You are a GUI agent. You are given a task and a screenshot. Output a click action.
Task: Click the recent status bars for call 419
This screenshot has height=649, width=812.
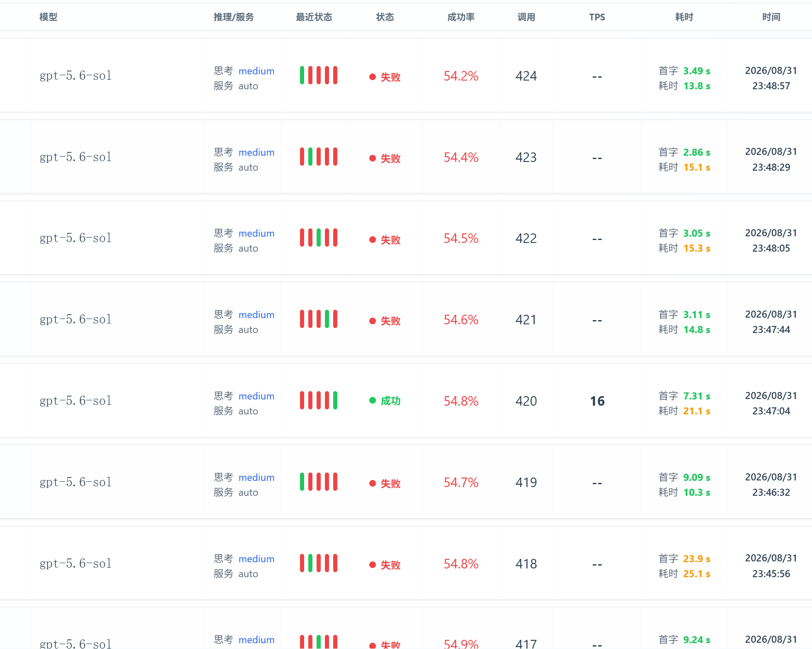tap(319, 482)
